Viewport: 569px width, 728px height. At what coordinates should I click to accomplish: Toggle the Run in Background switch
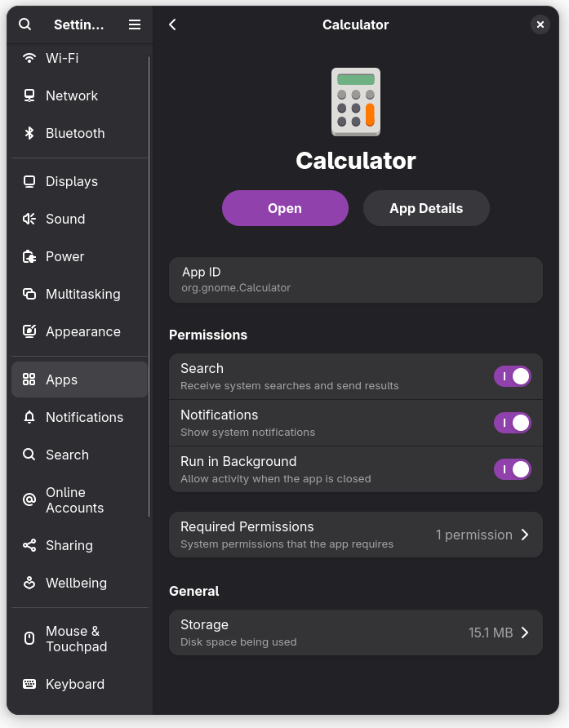coord(512,469)
